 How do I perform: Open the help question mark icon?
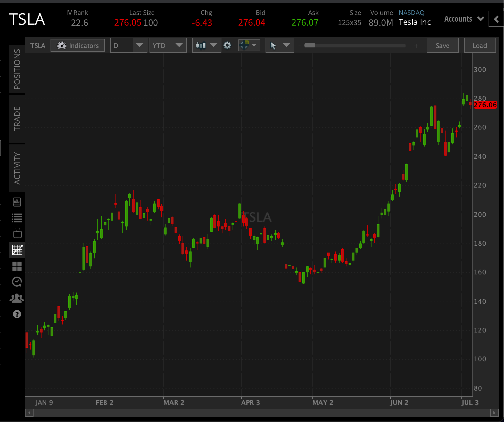point(17,314)
